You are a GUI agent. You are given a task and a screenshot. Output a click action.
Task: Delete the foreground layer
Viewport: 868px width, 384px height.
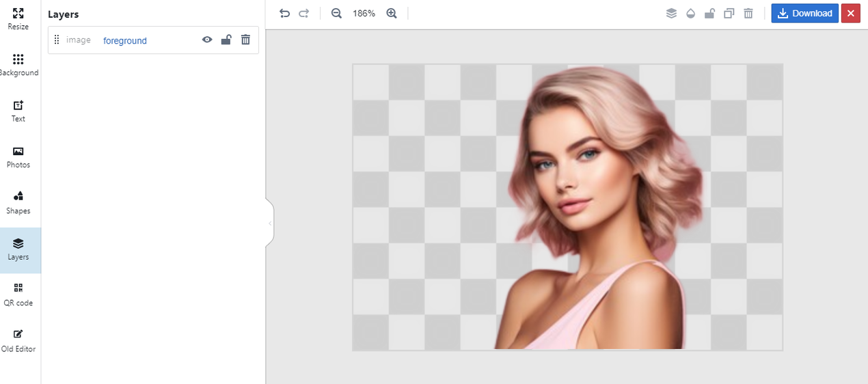pyautogui.click(x=245, y=40)
